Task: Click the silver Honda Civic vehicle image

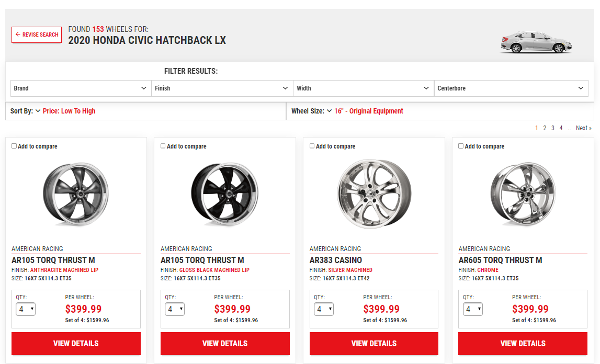Action: click(536, 42)
